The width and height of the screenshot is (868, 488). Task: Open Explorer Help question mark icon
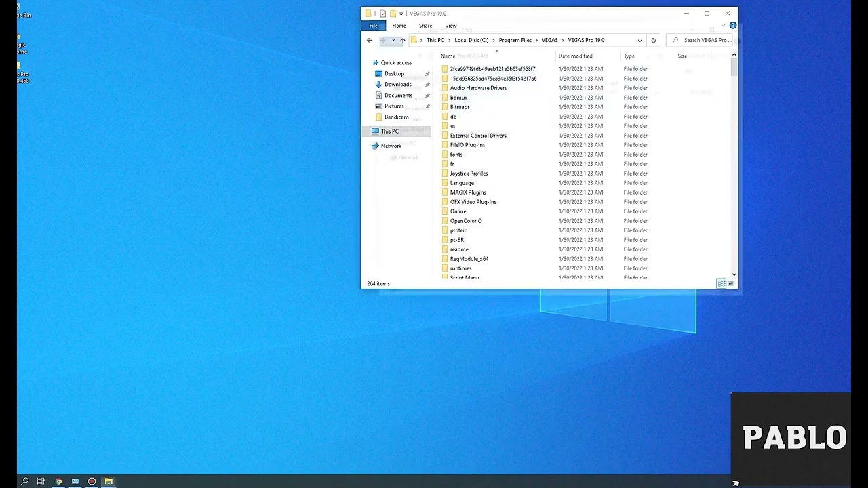click(x=733, y=26)
